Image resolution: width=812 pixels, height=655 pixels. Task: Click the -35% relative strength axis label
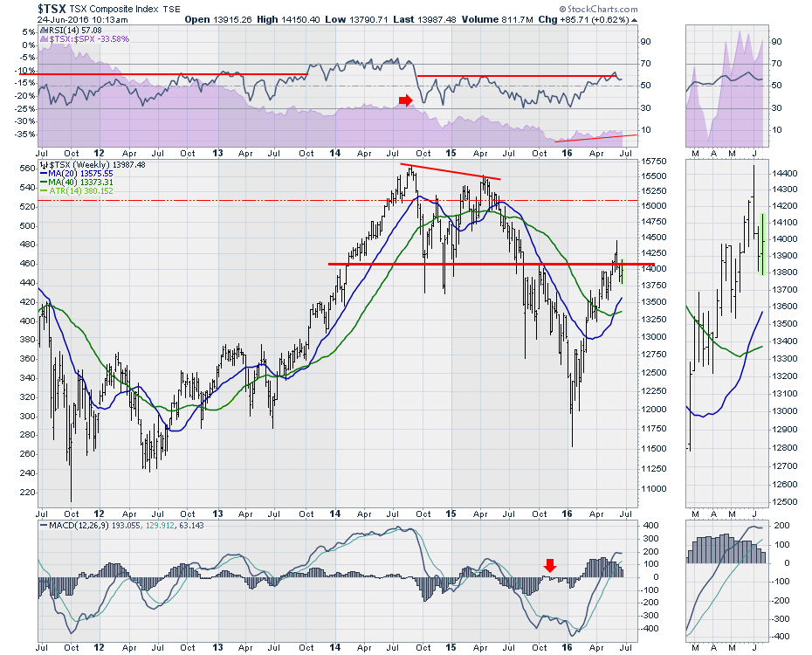coord(26,134)
